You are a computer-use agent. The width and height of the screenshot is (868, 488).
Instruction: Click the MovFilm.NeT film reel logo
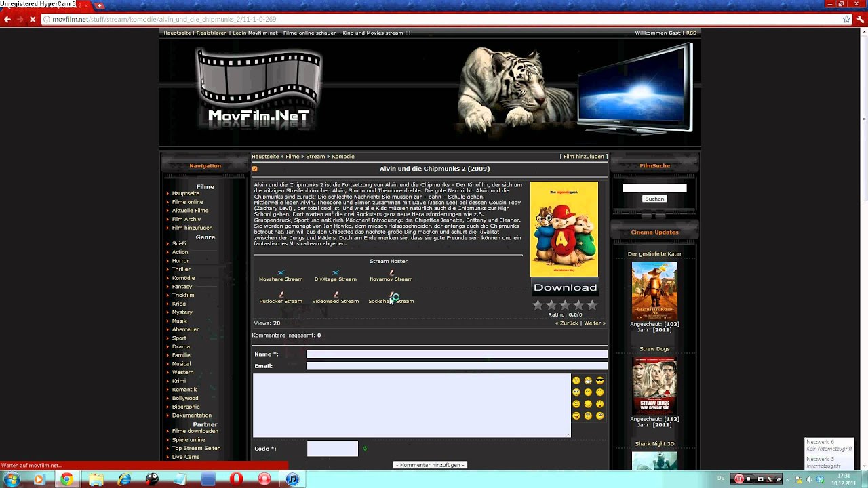tap(258, 88)
